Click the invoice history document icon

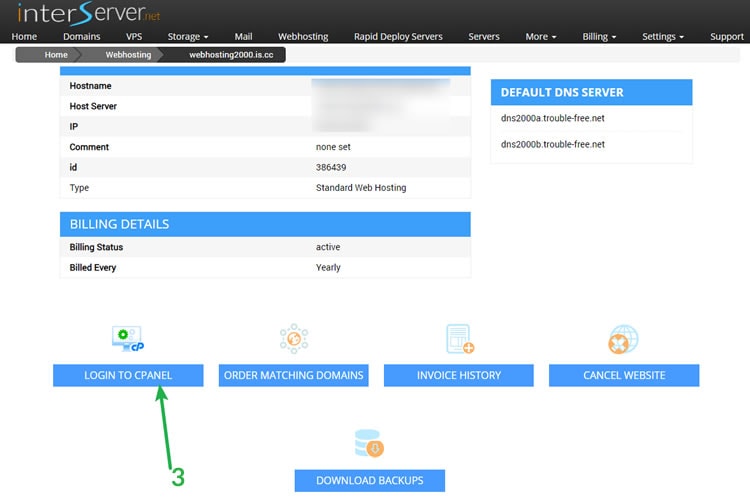point(459,339)
